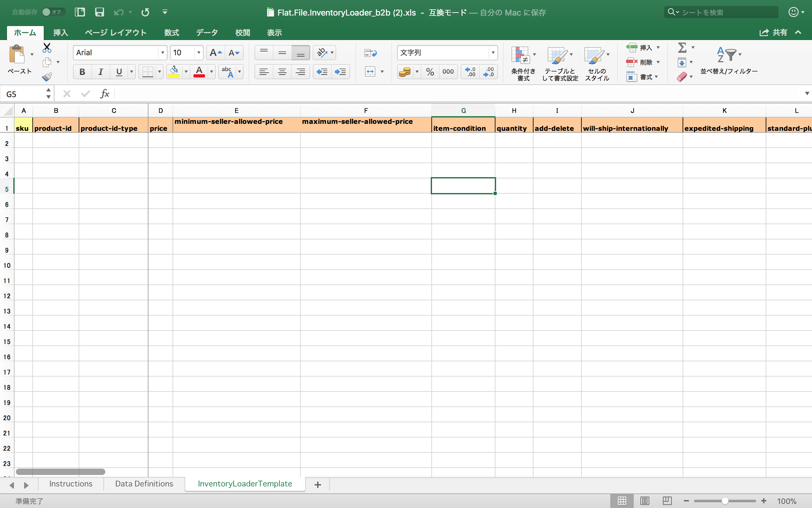Click the Undo arrow icon
The width and height of the screenshot is (812, 508).
coord(118,12)
